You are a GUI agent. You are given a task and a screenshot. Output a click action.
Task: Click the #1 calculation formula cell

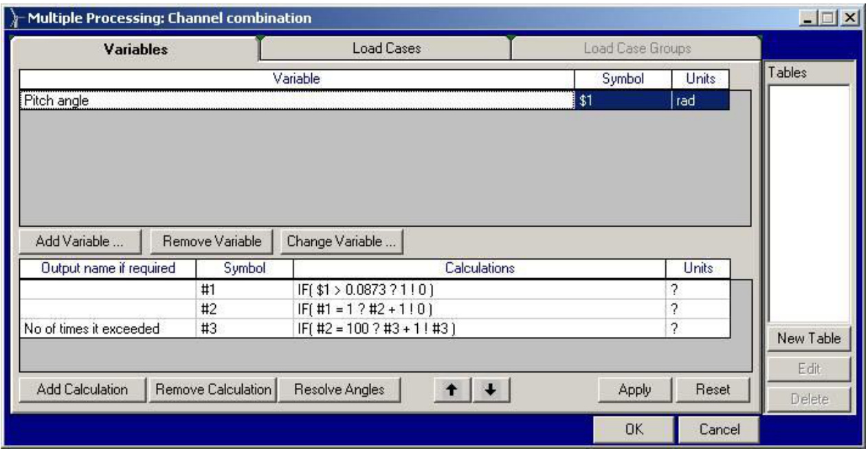[x=478, y=290]
